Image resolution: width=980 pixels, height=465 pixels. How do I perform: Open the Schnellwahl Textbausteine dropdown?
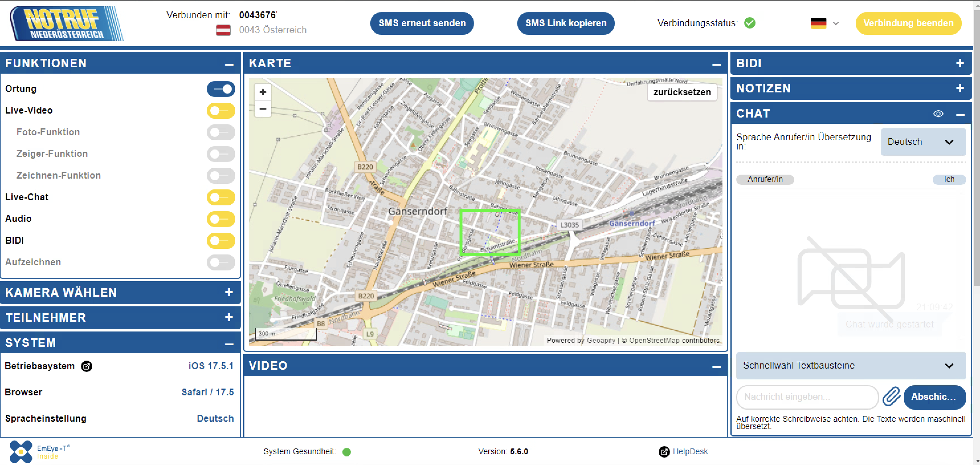pyautogui.click(x=851, y=365)
